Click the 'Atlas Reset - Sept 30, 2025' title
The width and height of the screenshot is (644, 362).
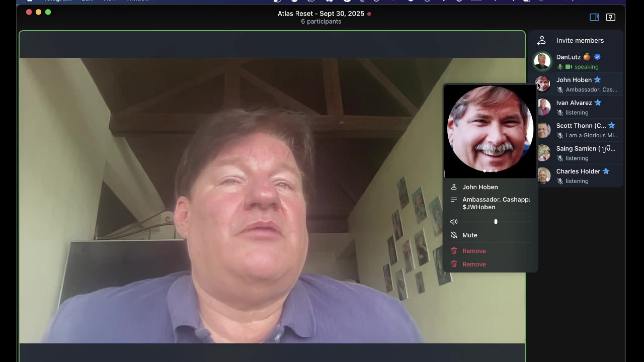(x=321, y=14)
